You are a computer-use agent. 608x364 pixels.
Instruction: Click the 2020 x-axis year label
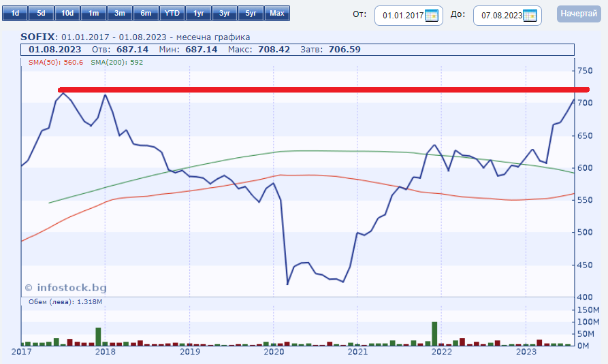(274, 352)
